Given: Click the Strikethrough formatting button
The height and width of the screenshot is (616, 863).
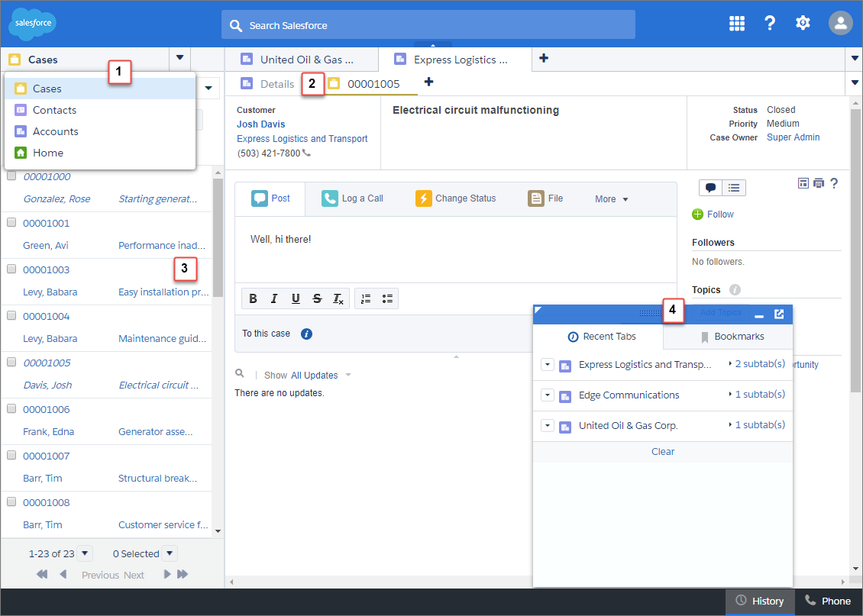Looking at the screenshot, I should (x=317, y=298).
